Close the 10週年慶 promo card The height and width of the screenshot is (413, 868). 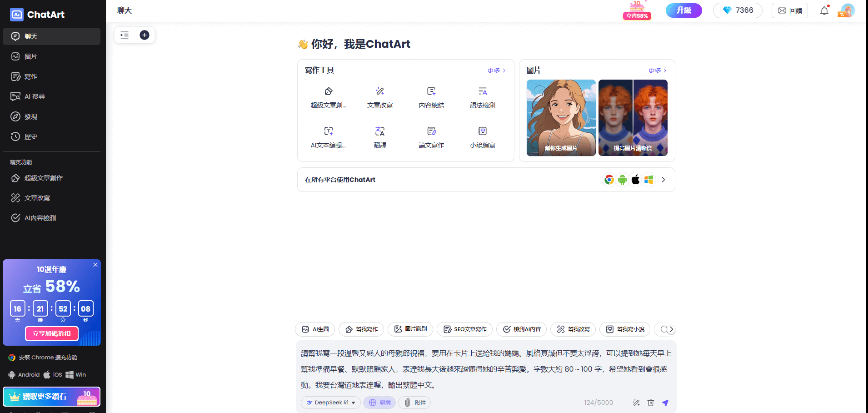click(95, 265)
